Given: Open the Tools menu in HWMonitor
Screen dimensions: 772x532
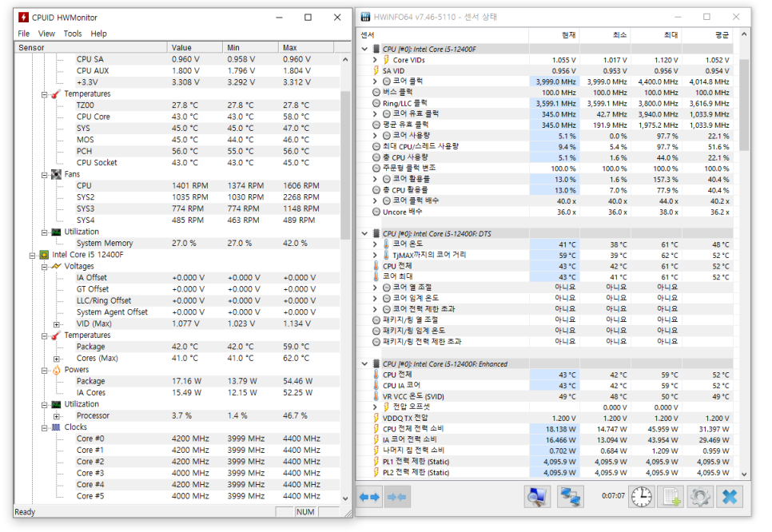Looking at the screenshot, I should tap(73, 34).
